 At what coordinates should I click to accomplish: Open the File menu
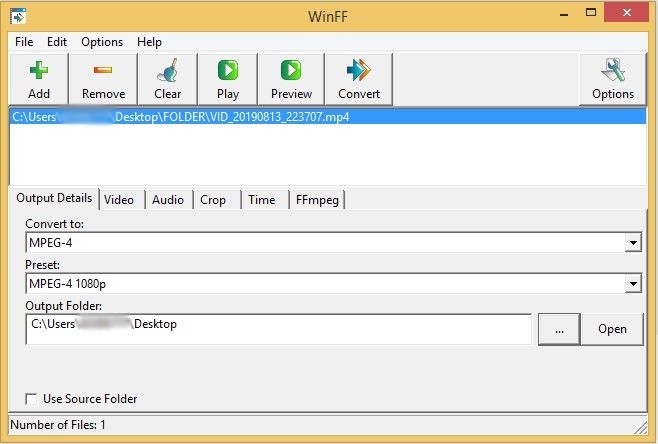click(24, 42)
